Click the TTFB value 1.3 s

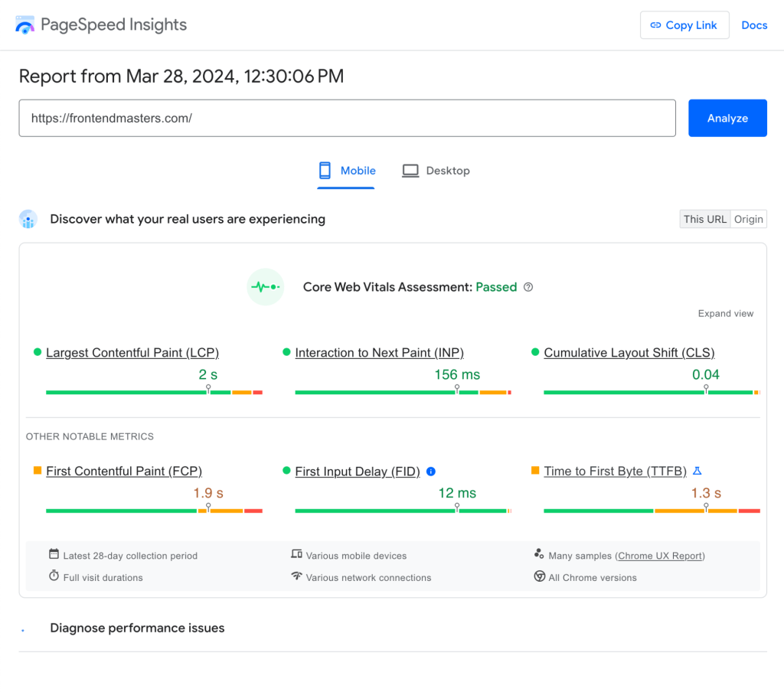705,493
